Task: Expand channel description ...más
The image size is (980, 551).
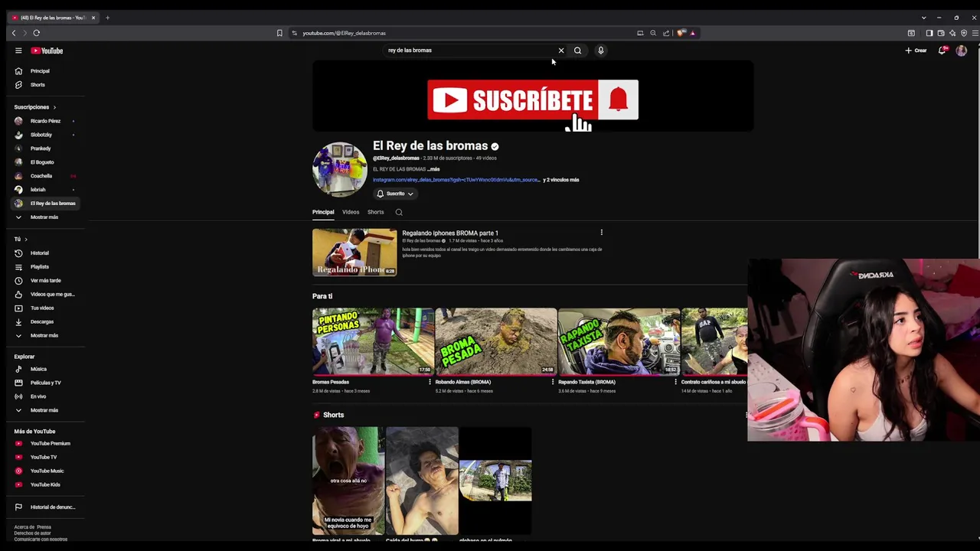Action: pyautogui.click(x=433, y=169)
